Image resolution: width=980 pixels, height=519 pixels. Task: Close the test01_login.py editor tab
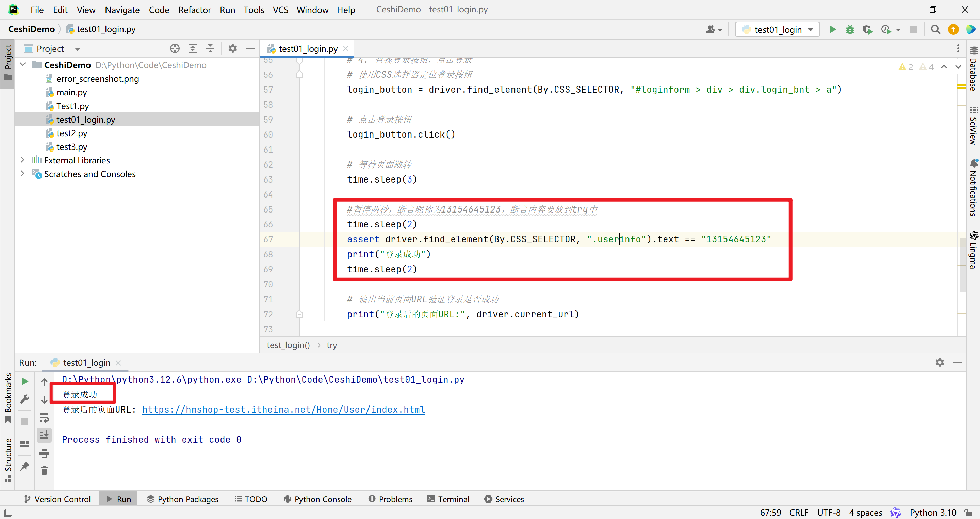345,48
